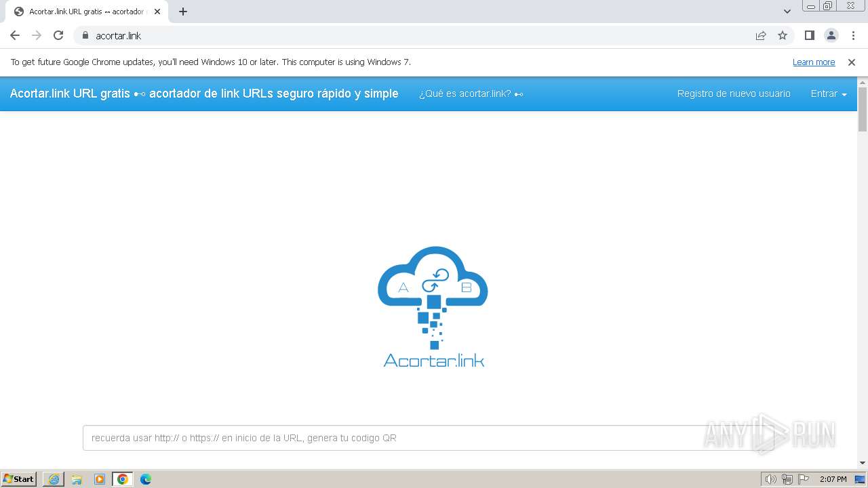View site info via the padlock icon
868x488 pixels.
tap(85, 35)
